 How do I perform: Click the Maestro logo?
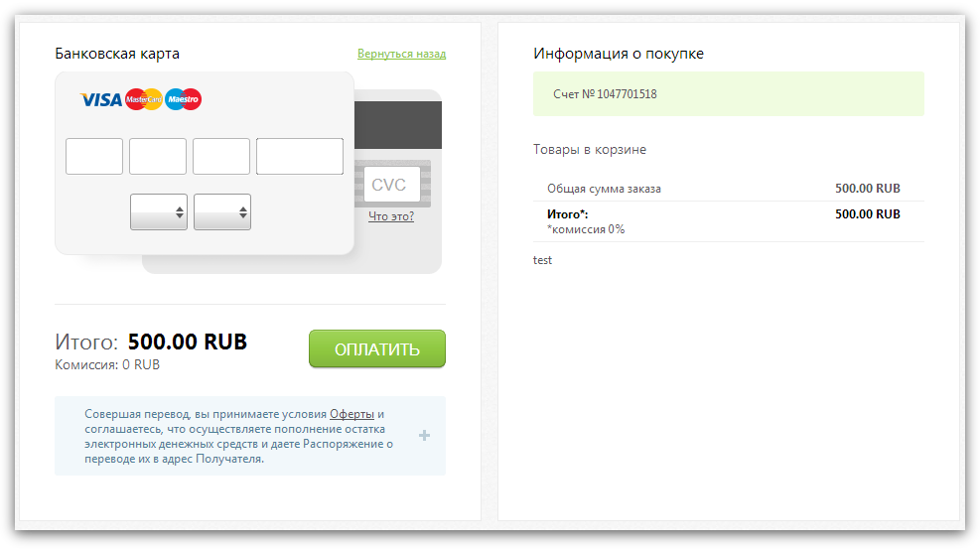click(x=183, y=99)
